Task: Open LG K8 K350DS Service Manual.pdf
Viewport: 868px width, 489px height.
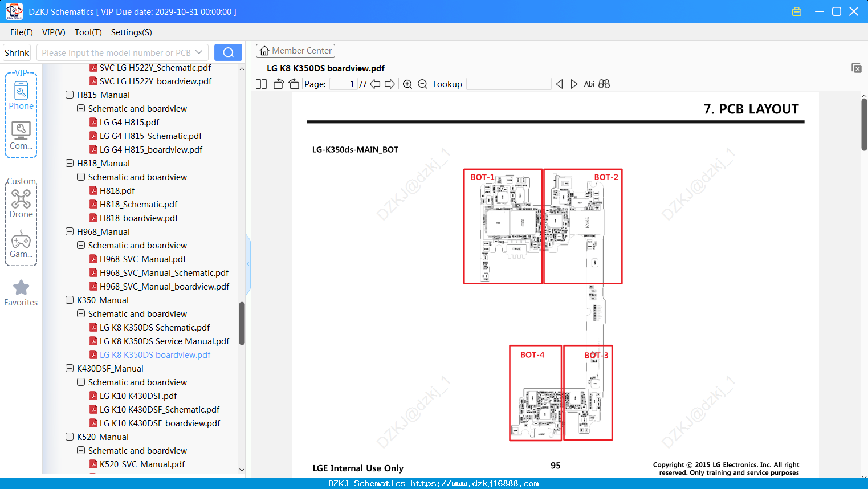Action: (x=164, y=341)
